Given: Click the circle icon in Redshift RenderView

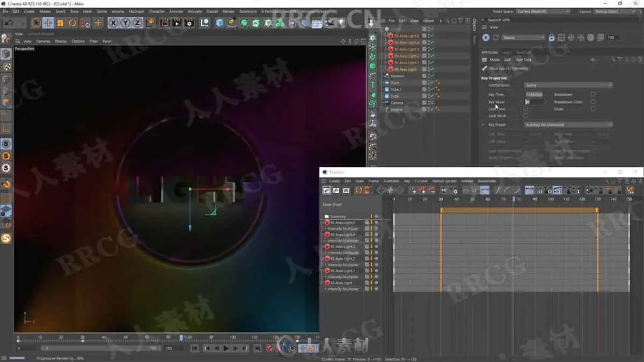Looking at the screenshot, I should point(590,38).
